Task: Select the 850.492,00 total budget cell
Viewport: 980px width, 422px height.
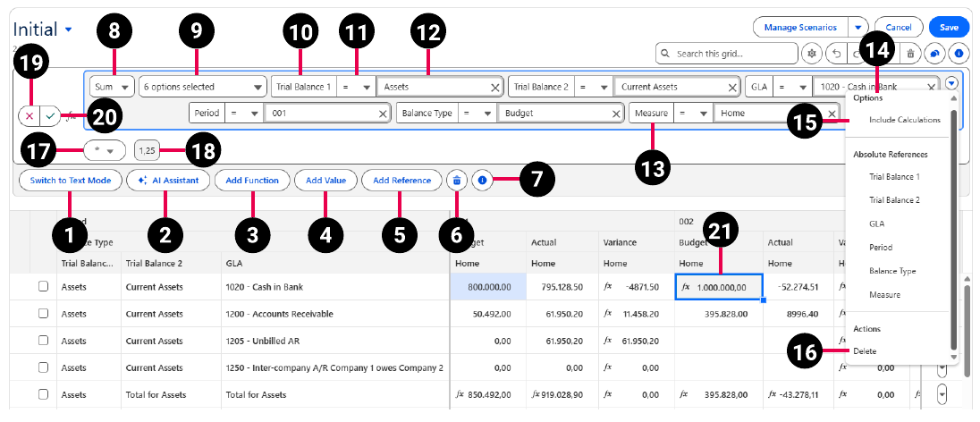Action: [487, 394]
